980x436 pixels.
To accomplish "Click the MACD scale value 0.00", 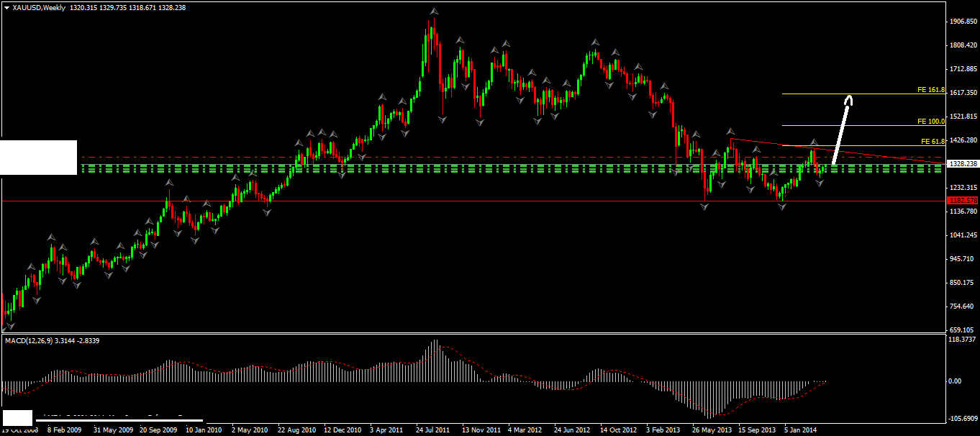I will 956,381.
